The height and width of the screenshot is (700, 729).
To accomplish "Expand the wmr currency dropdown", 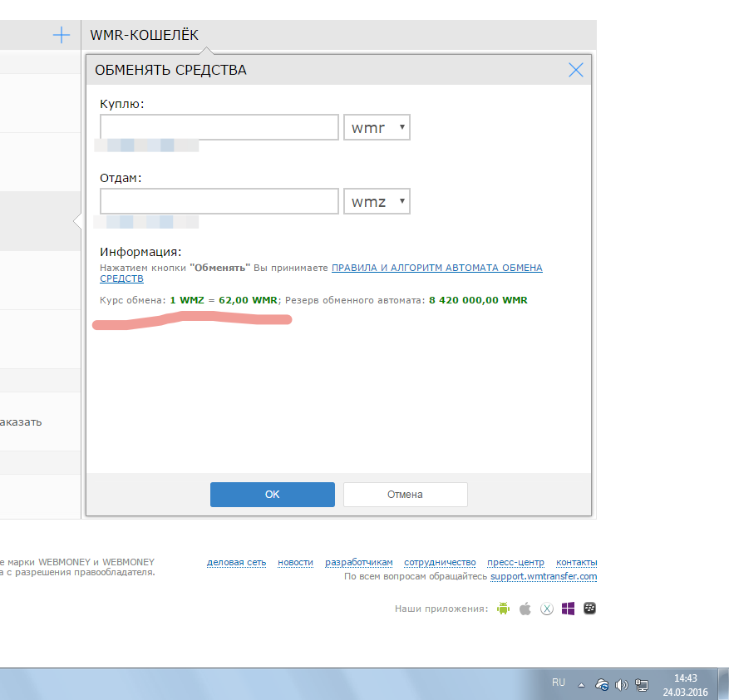I will tap(377, 128).
